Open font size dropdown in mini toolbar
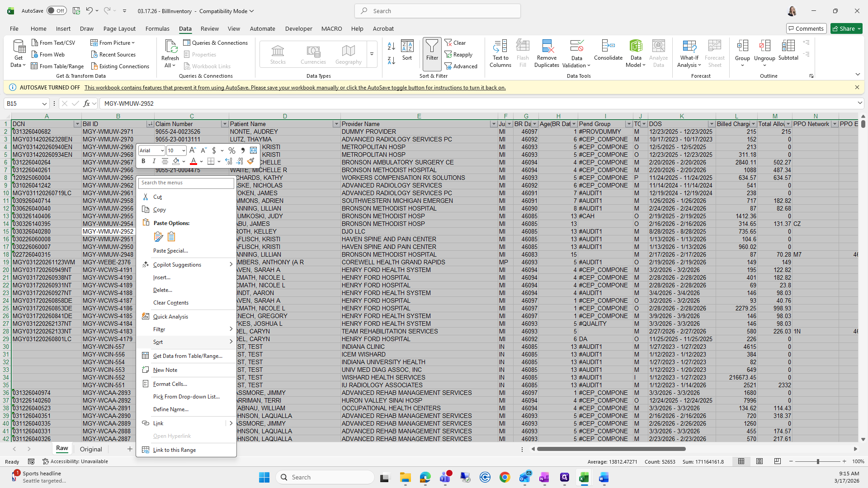Image resolution: width=868 pixels, height=488 pixels. [x=183, y=150]
